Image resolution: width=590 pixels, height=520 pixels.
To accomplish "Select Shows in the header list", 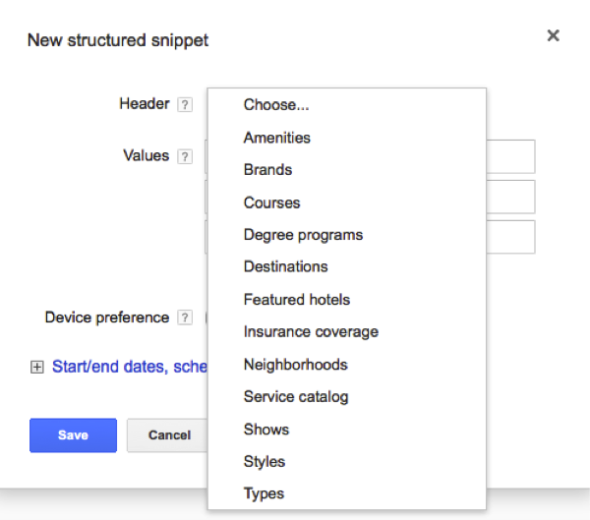I will click(x=347, y=429).
